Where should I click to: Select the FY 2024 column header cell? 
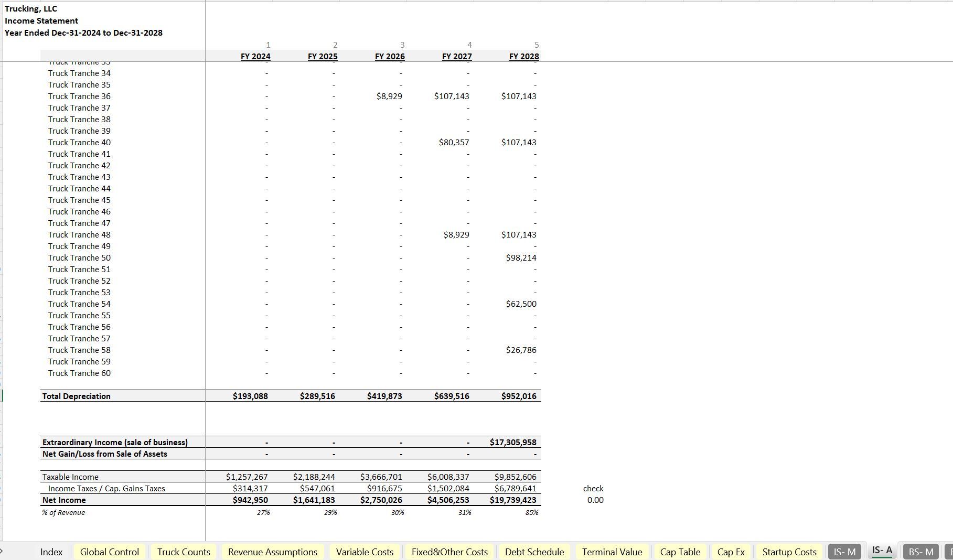coord(255,56)
